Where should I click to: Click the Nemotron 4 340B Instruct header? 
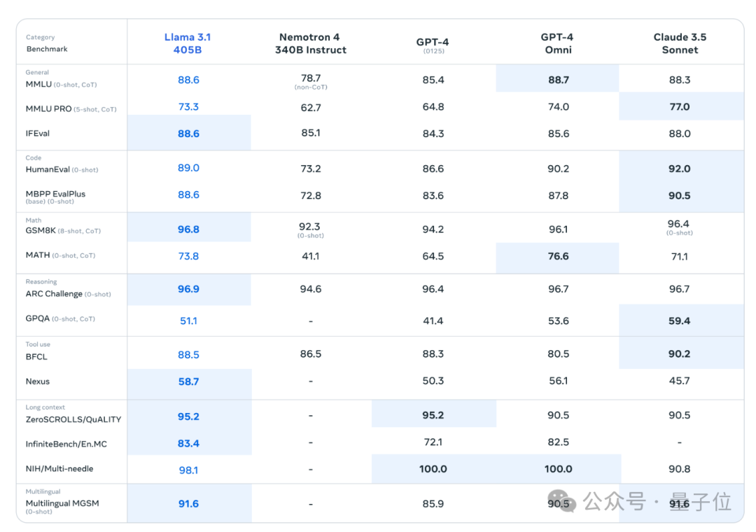pyautogui.click(x=311, y=43)
